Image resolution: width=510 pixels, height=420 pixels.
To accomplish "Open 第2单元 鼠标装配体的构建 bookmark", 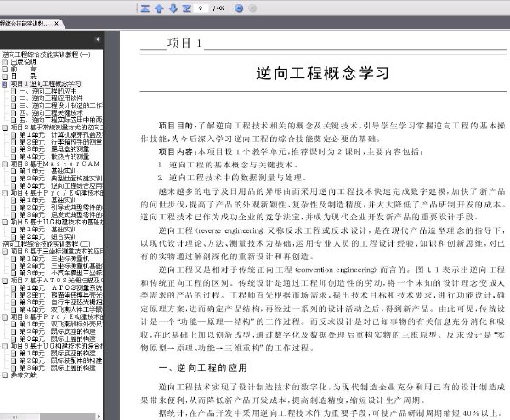I will [x=60, y=360].
